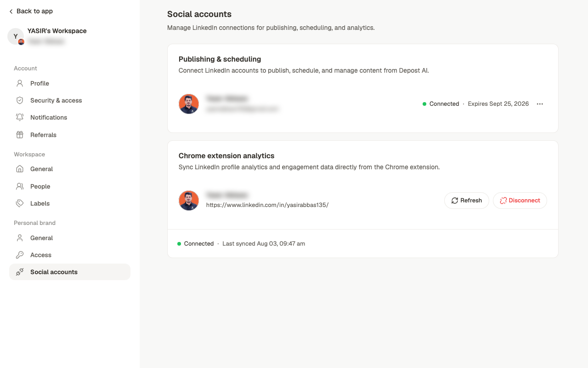Open the three-dot menu beside Expires Sept 25
Image resolution: width=588 pixels, height=368 pixels.
pos(540,104)
